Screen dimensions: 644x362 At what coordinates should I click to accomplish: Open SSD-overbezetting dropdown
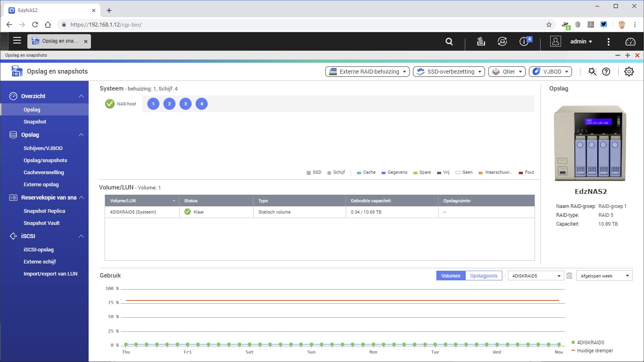[449, 72]
